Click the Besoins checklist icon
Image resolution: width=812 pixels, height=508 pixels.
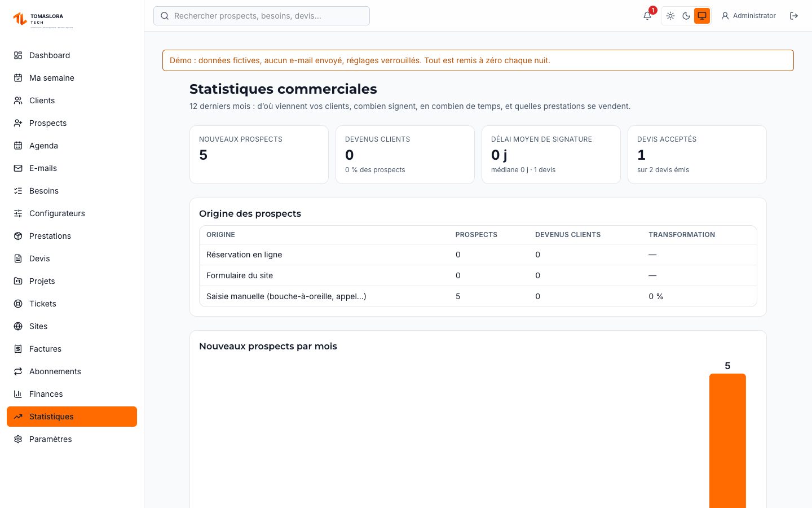18,191
